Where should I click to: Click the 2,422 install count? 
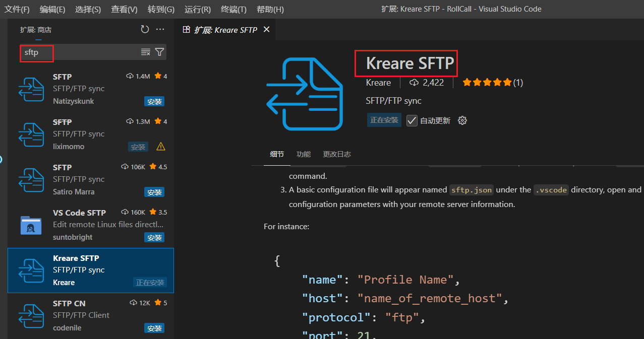click(427, 83)
